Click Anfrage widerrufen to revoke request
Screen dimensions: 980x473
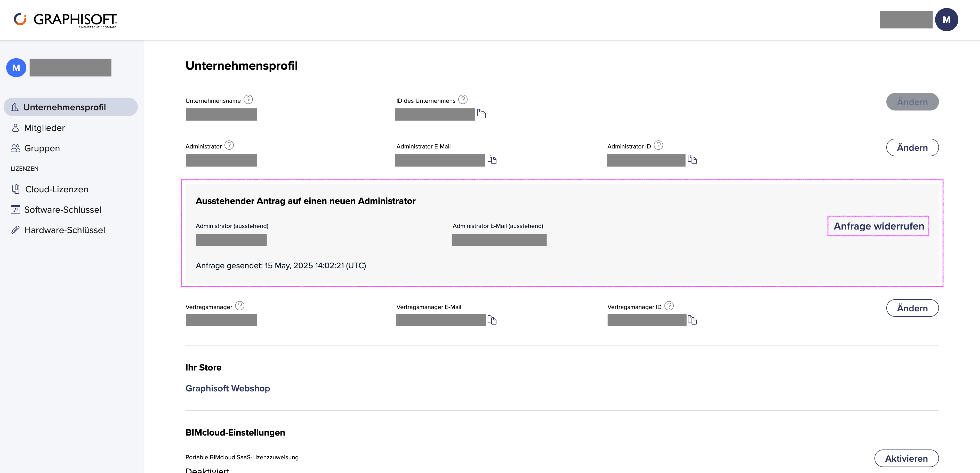878,226
